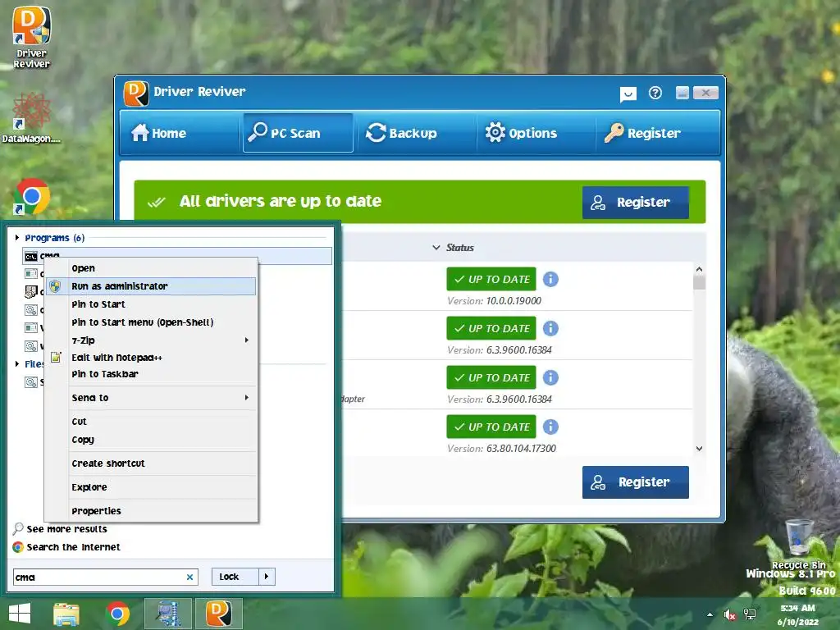
Task: Click Search the Internet
Action: (73, 547)
